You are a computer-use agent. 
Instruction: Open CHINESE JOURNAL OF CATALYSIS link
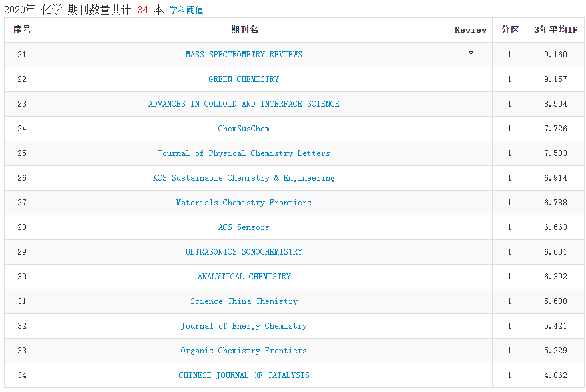coord(244,375)
